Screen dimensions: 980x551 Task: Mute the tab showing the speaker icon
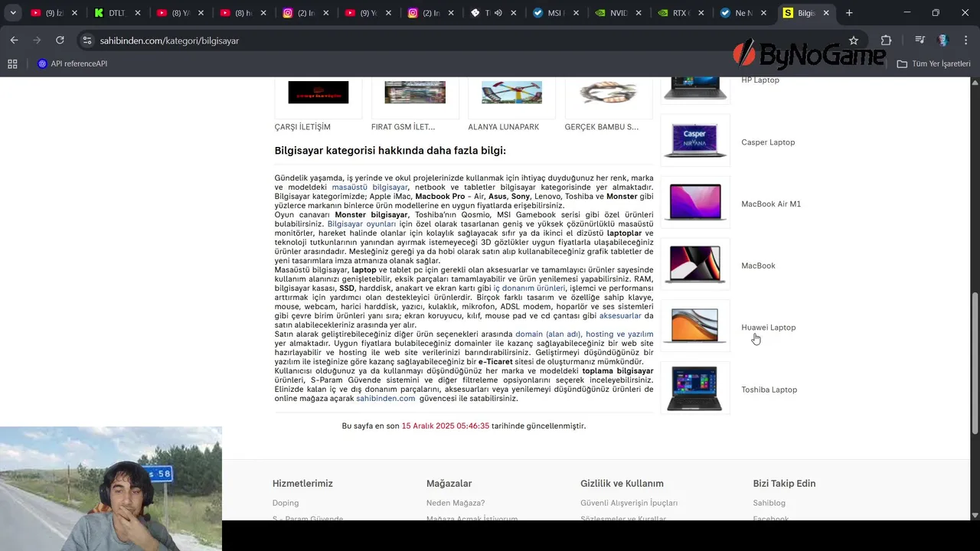point(498,13)
